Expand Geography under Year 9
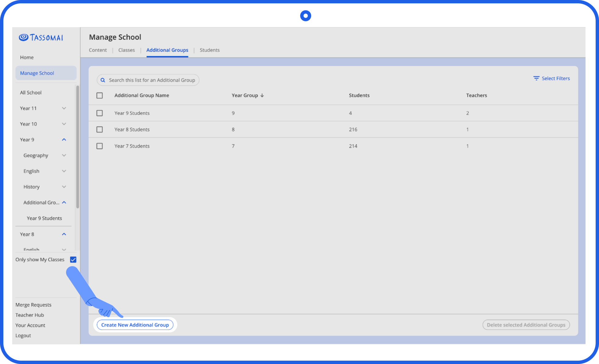 [x=64, y=156]
